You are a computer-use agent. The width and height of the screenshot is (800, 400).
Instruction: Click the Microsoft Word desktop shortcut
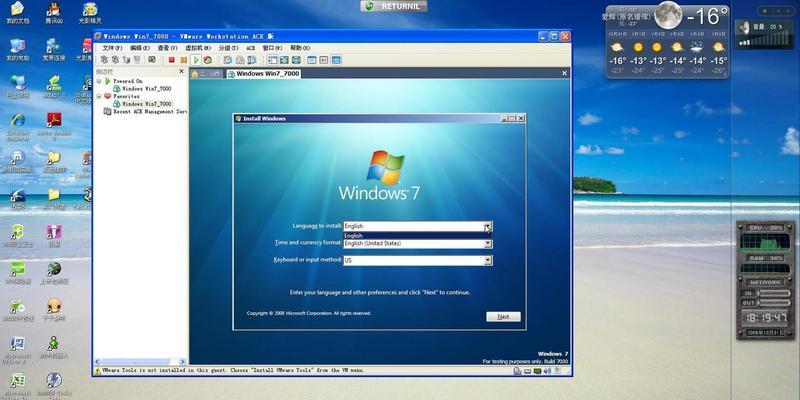[17, 343]
